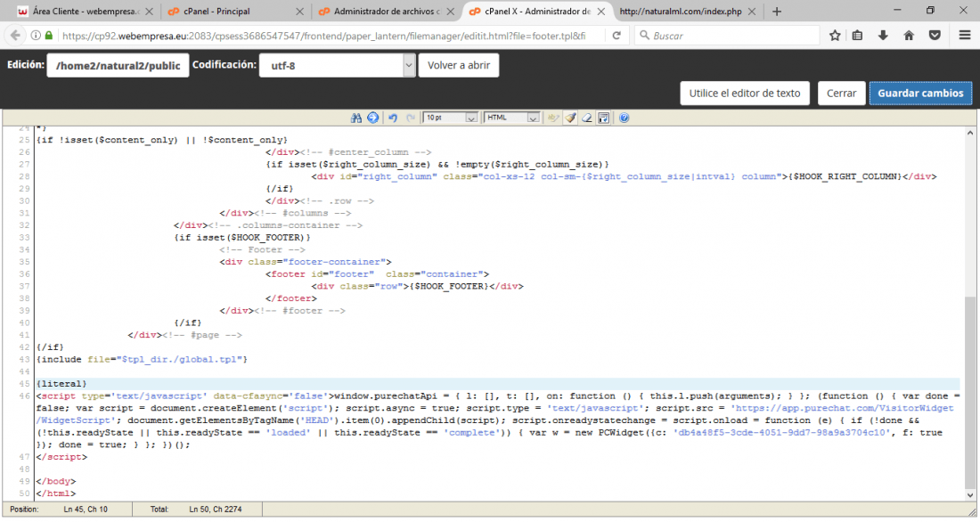Click Guardar cambios button
Viewport: 980px width, 522px height.
tap(920, 94)
